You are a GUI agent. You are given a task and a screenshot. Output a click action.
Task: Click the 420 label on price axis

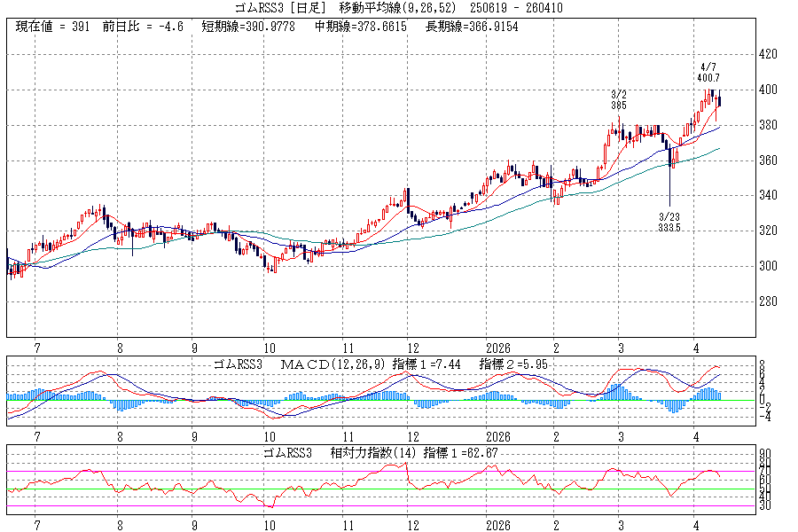click(768, 54)
